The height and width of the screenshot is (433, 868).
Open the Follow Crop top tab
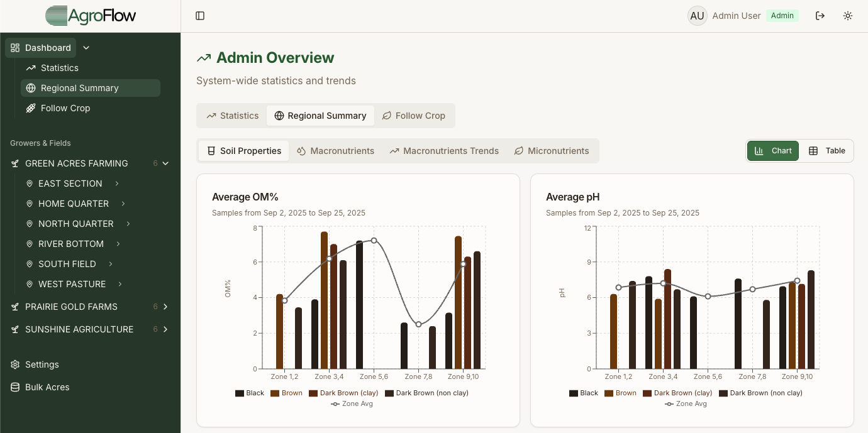(x=413, y=116)
